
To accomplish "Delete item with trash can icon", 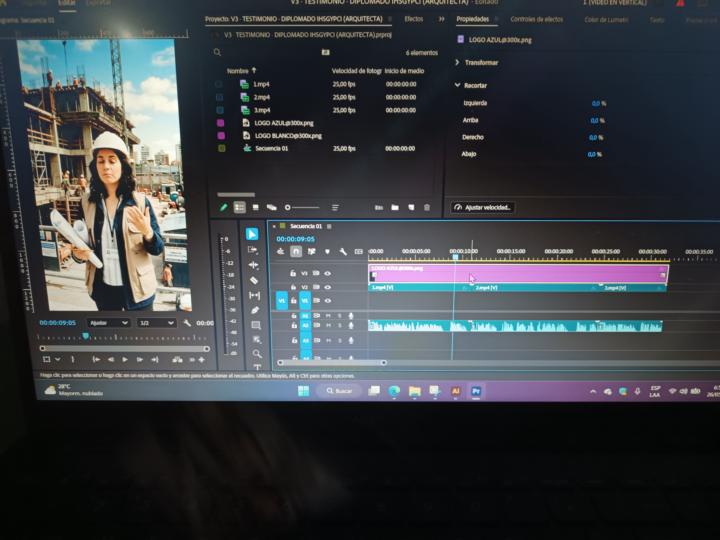I will [427, 208].
